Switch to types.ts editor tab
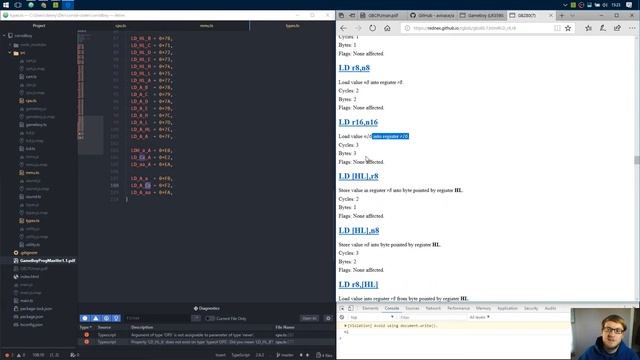 point(292,26)
